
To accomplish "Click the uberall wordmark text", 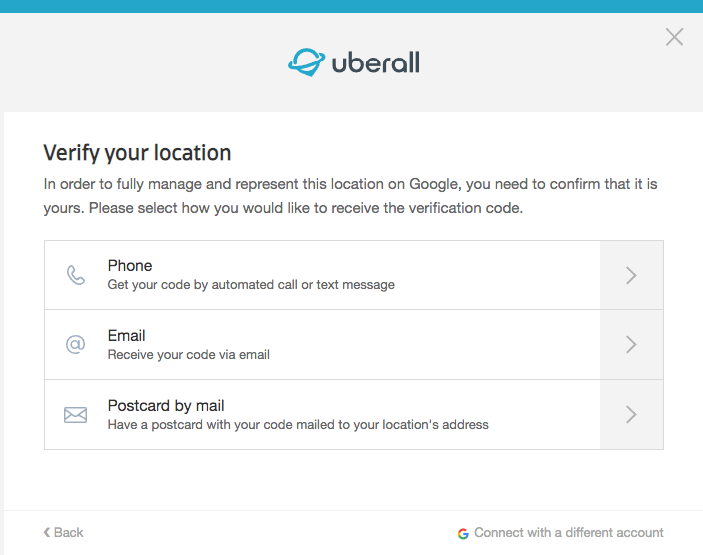I will [376, 62].
